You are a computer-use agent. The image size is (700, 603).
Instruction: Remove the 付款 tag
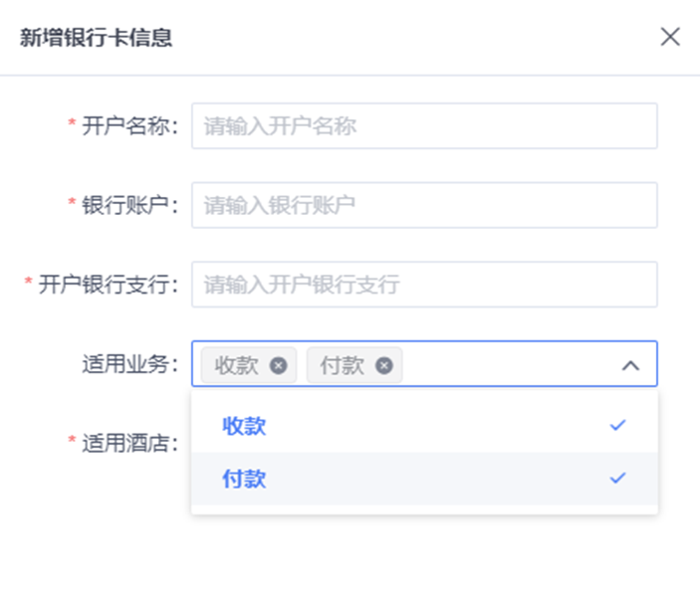[384, 366]
